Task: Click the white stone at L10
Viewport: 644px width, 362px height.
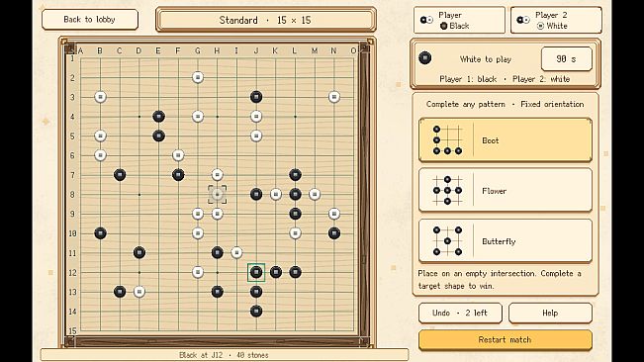Action: tap(296, 233)
